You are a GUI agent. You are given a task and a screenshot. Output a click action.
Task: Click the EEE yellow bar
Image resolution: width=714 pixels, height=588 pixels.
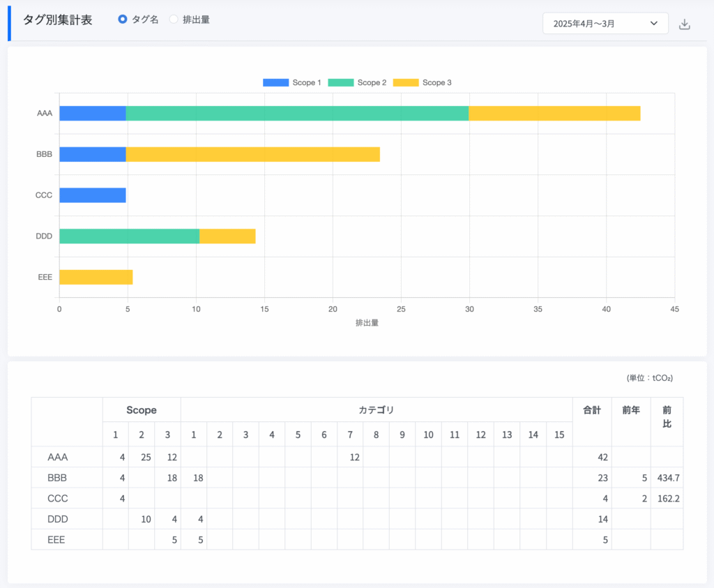point(96,278)
